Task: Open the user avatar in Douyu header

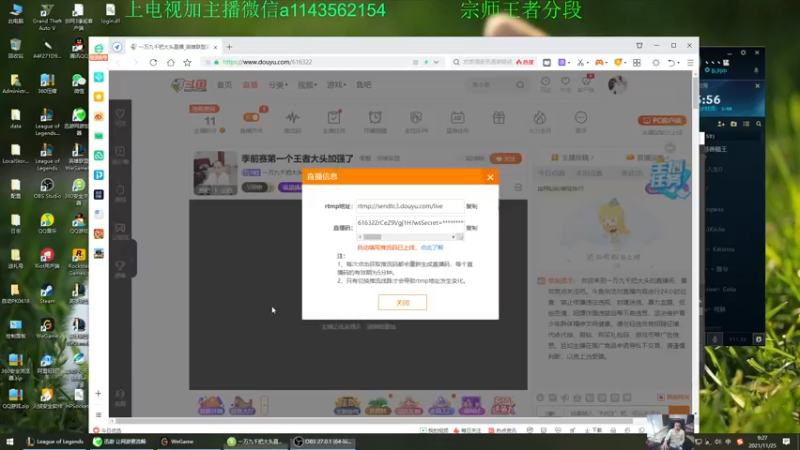Action: click(x=617, y=85)
